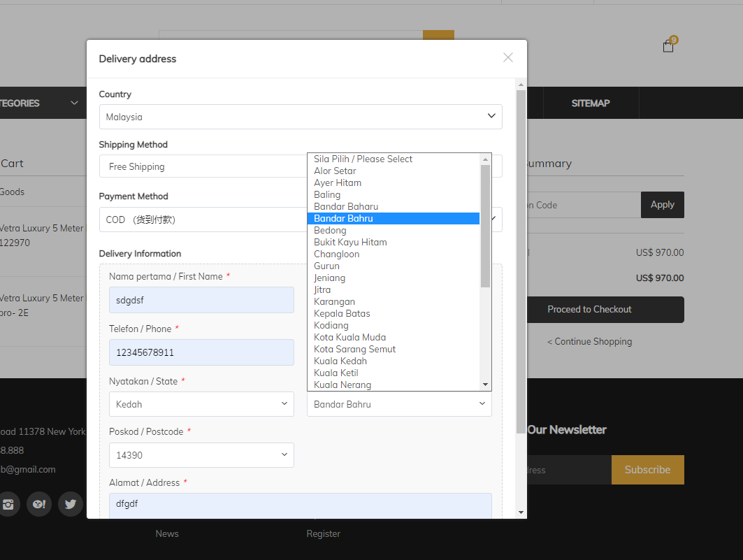Subscribe to the newsletter

tap(647, 470)
